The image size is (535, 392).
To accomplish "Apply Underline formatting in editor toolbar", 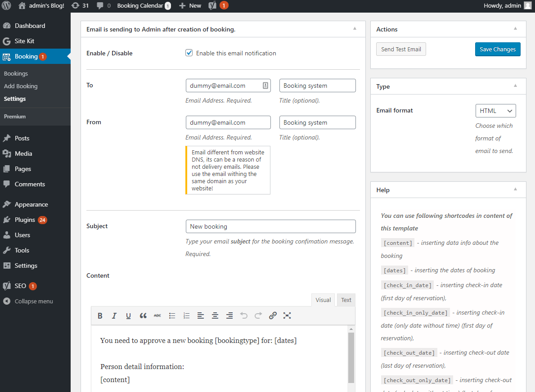I will point(128,315).
